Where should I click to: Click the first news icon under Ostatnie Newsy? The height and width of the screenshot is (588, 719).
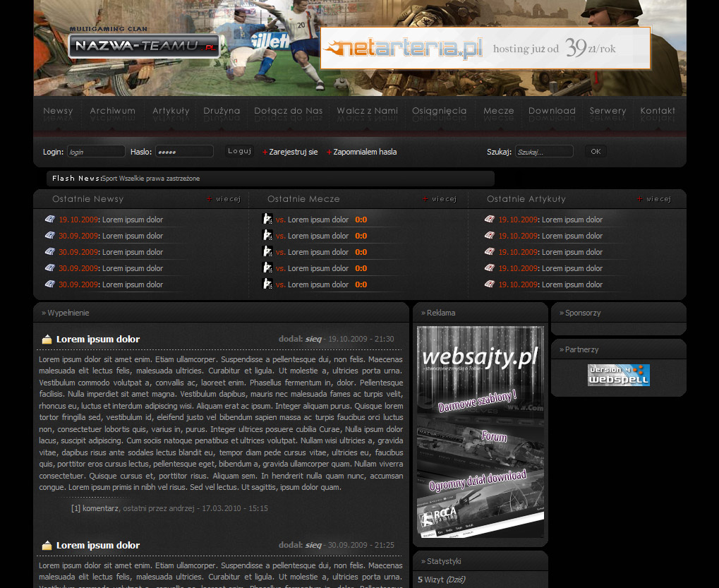pos(49,220)
